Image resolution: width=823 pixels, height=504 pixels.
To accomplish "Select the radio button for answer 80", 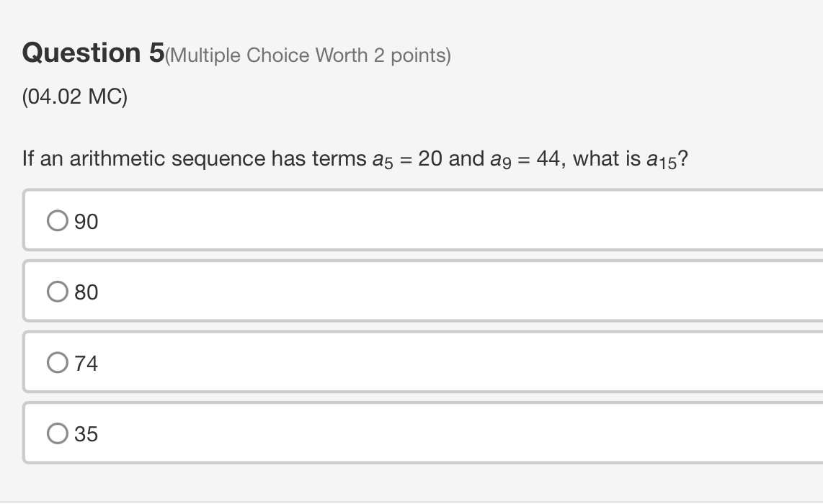I will (x=57, y=290).
